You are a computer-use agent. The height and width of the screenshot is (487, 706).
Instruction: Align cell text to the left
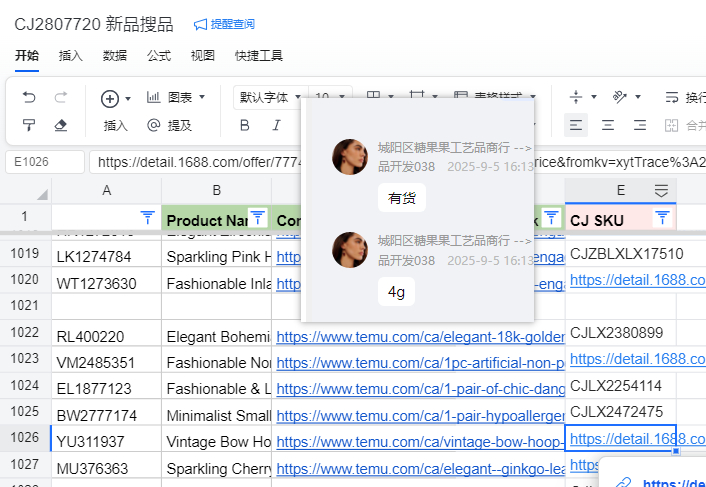576,125
